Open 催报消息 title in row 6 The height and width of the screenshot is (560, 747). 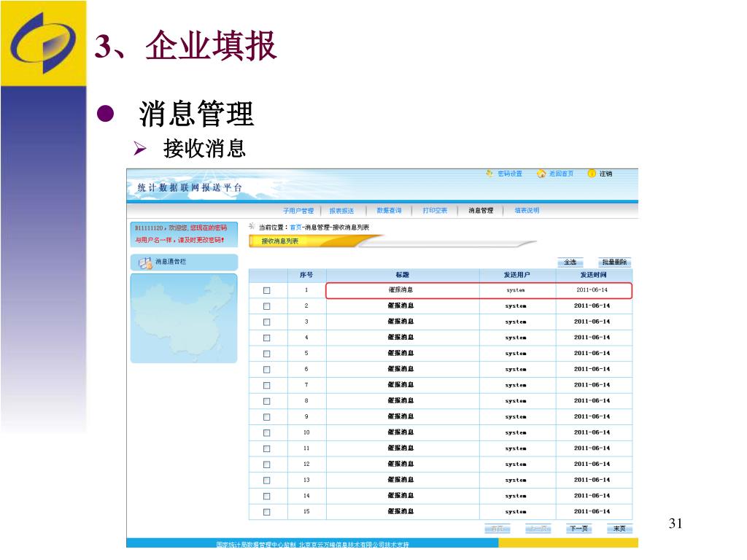coord(400,369)
